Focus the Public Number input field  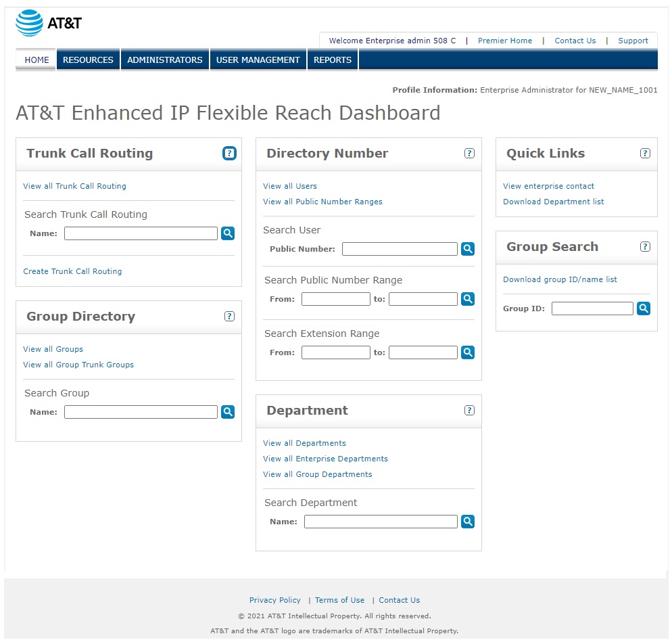pos(400,249)
